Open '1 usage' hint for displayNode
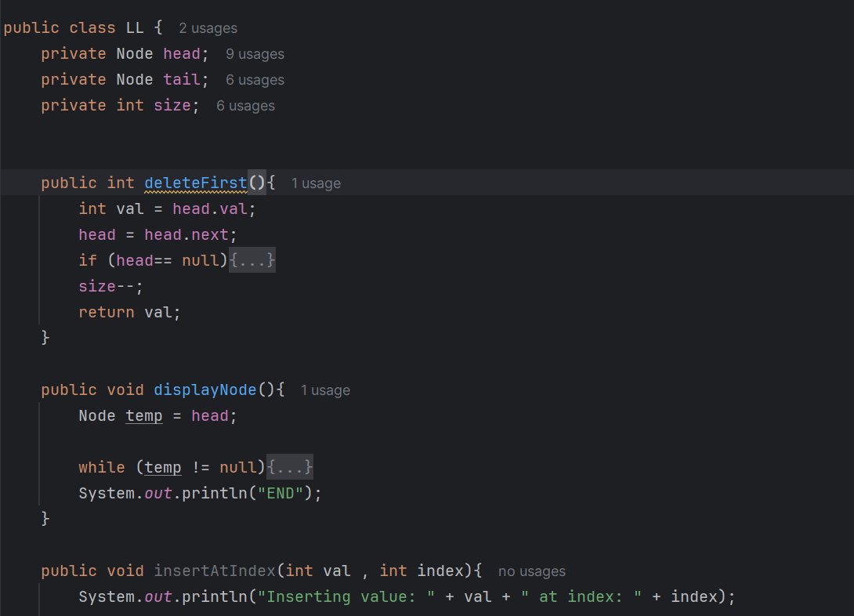854x616 pixels. [x=325, y=390]
